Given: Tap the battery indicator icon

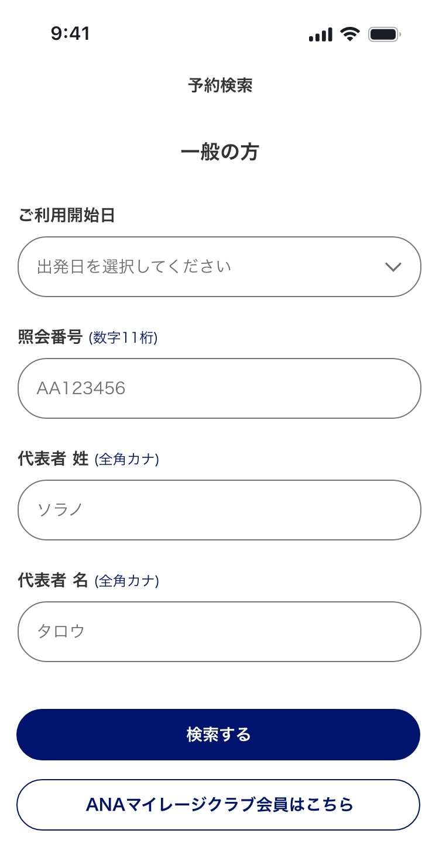Looking at the screenshot, I should pyautogui.click(x=384, y=35).
